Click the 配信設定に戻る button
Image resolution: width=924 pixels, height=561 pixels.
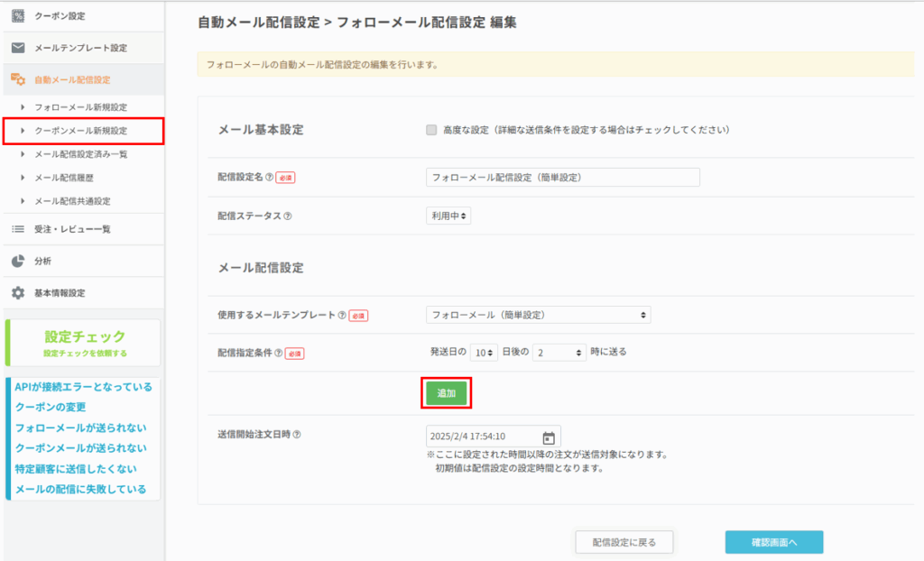click(624, 542)
